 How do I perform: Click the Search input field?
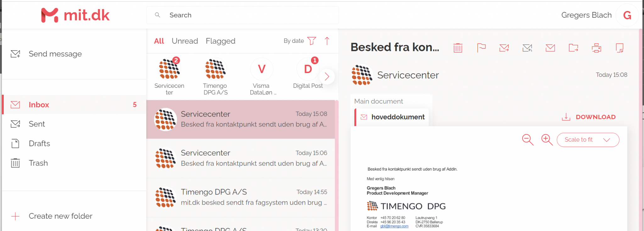242,15
